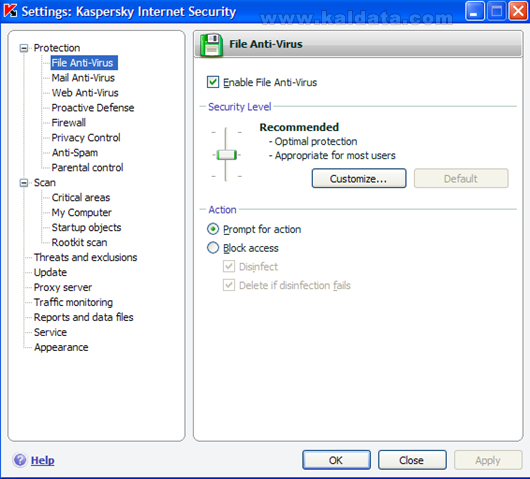Select the Prompt for action option

click(213, 229)
